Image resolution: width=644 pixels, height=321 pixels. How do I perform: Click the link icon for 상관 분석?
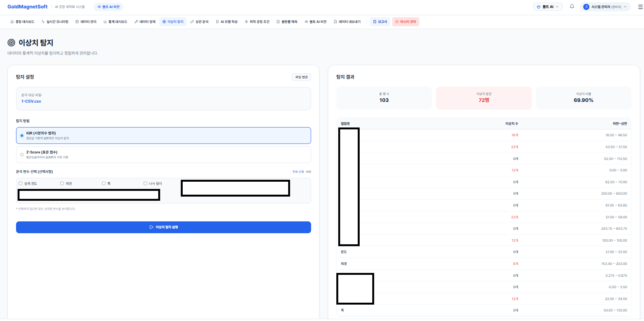pyautogui.click(x=192, y=22)
